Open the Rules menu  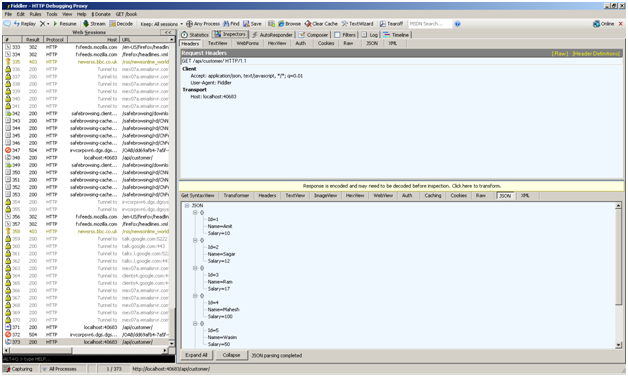point(35,14)
